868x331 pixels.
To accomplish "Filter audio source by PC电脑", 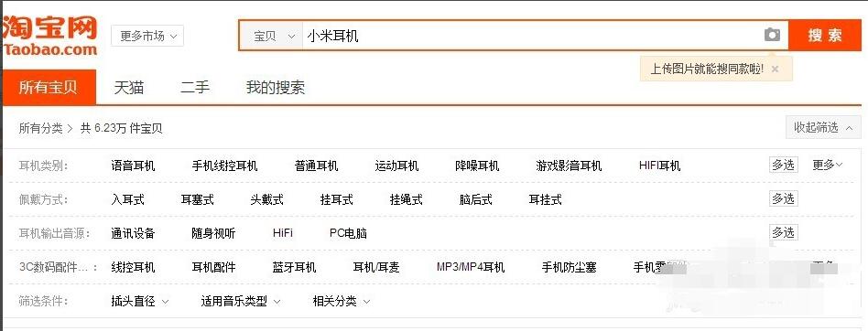I will tap(348, 233).
